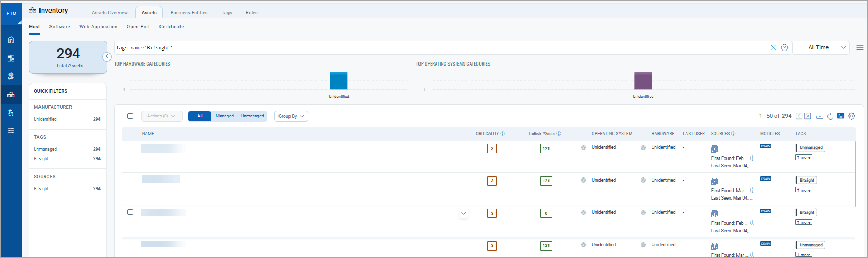Open the Rules tab
The height and width of the screenshot is (258, 868).
[x=252, y=13]
